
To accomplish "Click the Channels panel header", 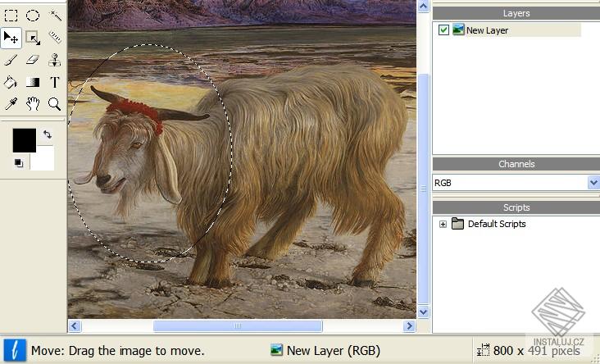I will 516,164.
